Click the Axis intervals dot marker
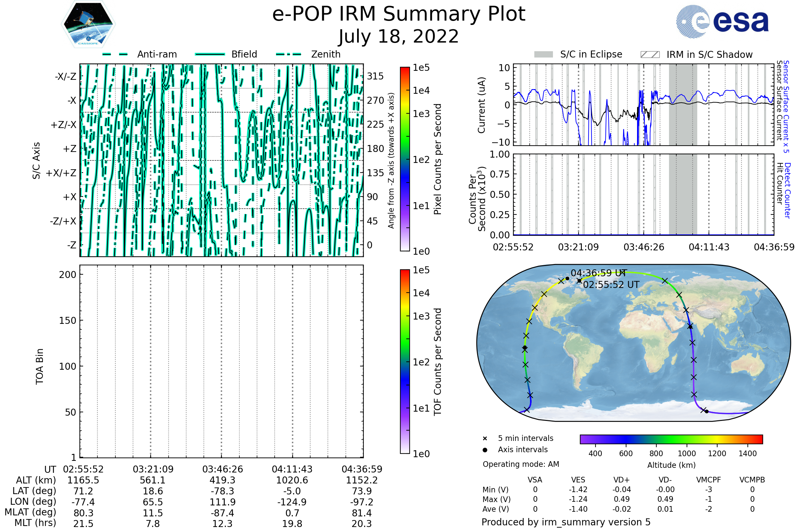Screen dimensions: 798x532 tap(485, 450)
